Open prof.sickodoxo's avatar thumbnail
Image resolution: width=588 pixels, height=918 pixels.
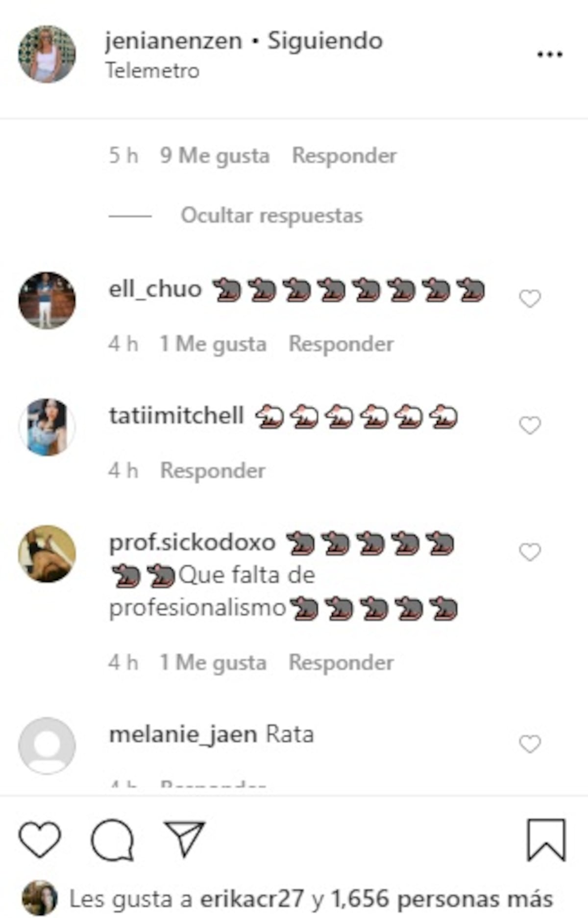pos(47,554)
